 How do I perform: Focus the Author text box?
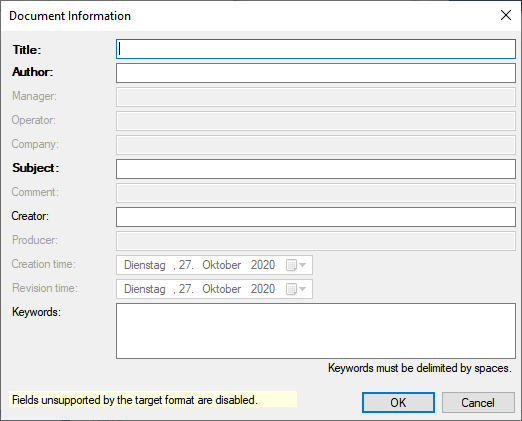pos(316,73)
